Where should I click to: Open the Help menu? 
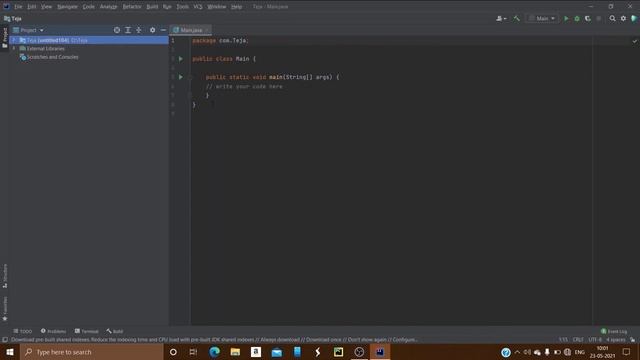[x=236, y=7]
